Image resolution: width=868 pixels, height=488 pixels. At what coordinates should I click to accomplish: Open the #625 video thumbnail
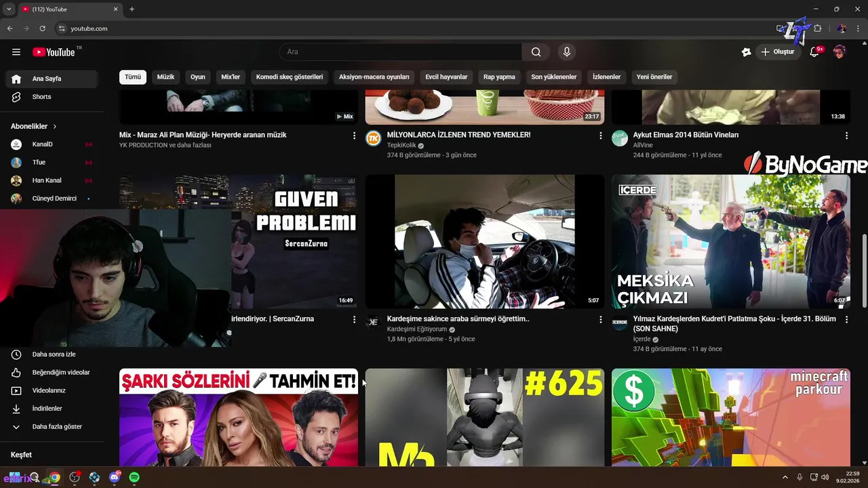(x=485, y=418)
